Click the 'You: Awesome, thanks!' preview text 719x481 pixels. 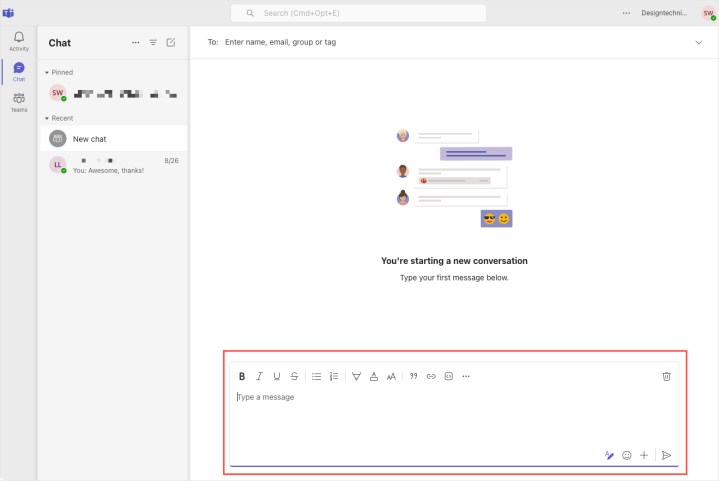(108, 171)
